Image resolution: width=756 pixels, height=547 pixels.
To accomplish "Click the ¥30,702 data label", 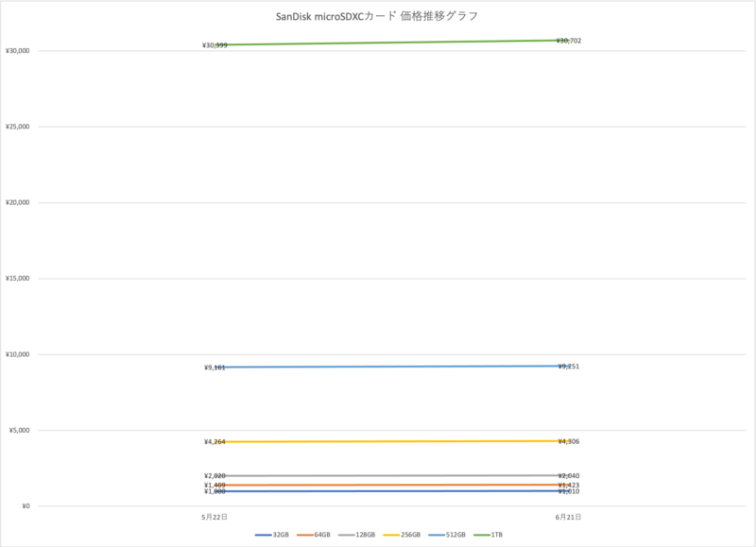I will click(569, 41).
